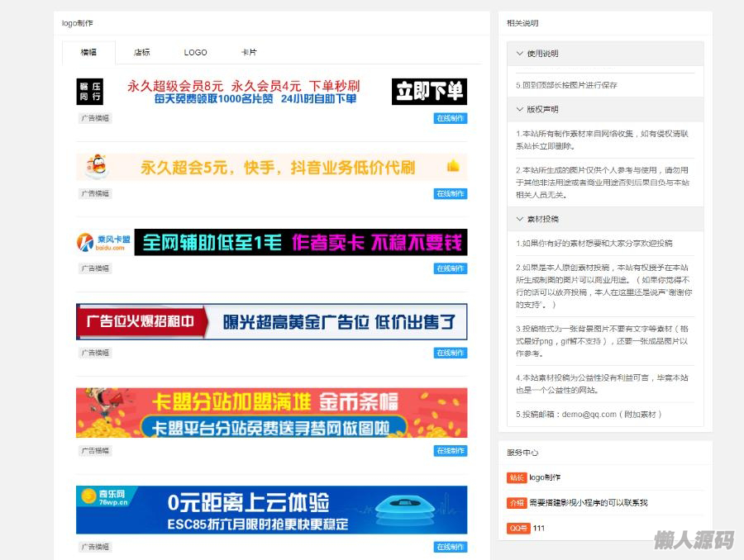Image resolution: width=744 pixels, height=560 pixels.
Task: Select the 卡片 tab
Action: pyautogui.click(x=249, y=52)
